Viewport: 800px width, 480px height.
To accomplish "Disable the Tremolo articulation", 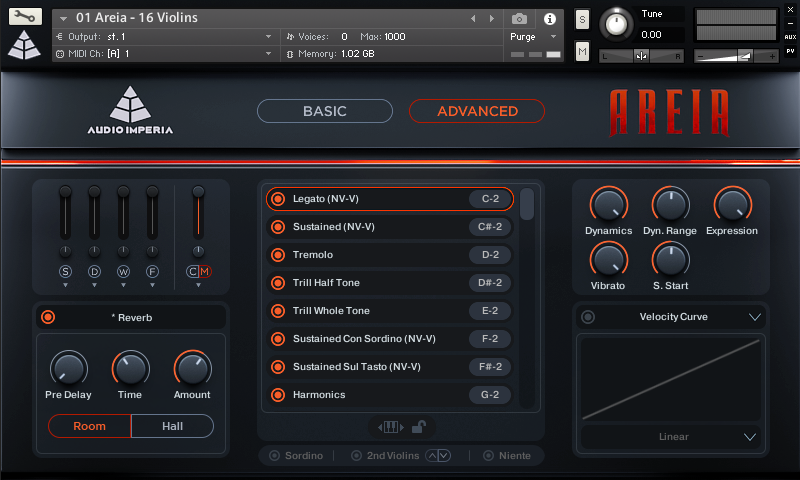I will point(278,255).
